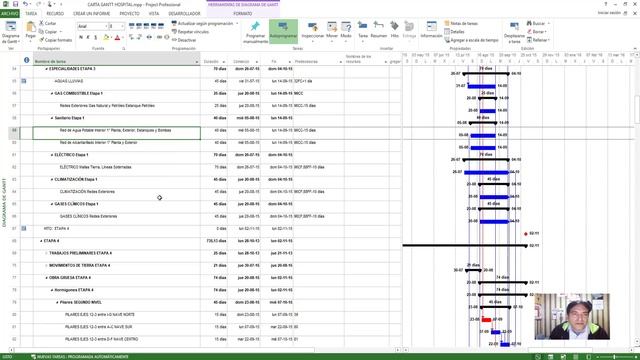The image size is (640, 360).
Task: Select Red de Agua Potable Interior task cell
Action: (x=116, y=133)
